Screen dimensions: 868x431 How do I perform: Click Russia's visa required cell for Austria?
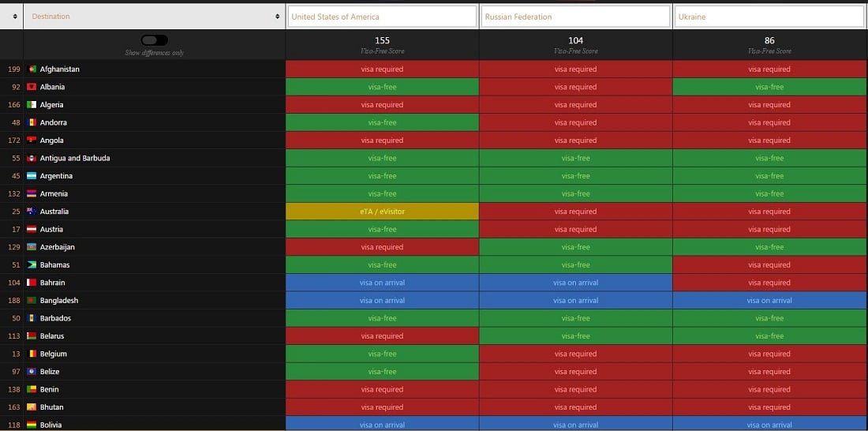click(576, 230)
